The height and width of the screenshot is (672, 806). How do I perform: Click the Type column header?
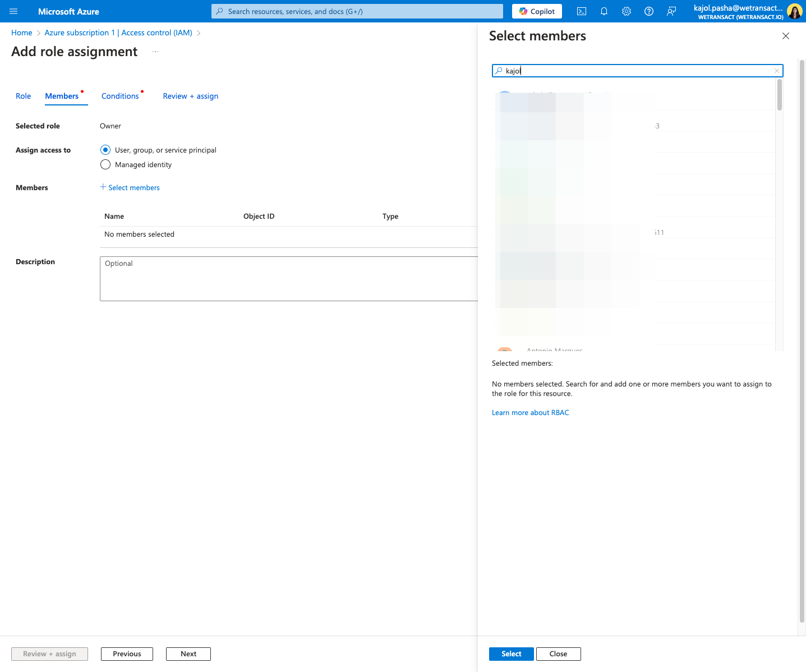click(x=390, y=216)
